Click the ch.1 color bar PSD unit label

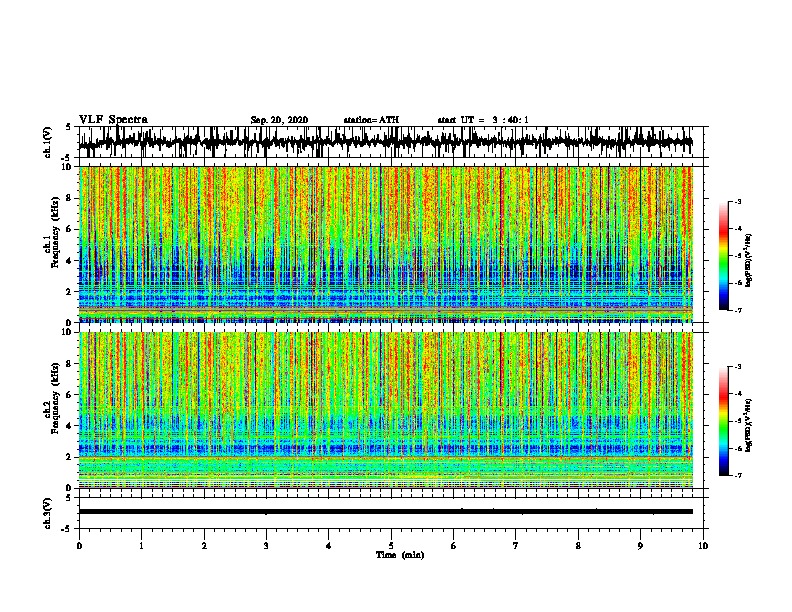(x=749, y=260)
